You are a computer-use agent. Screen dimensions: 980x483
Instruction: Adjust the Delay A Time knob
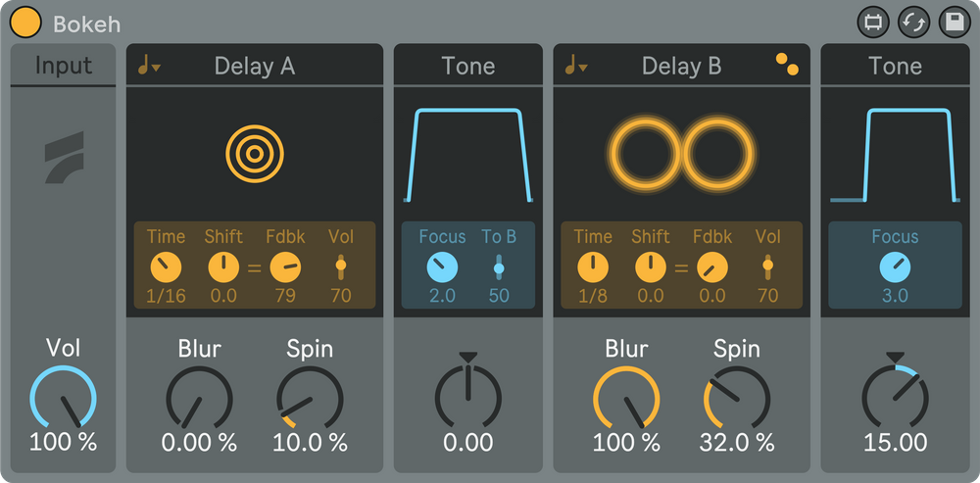pos(166,268)
